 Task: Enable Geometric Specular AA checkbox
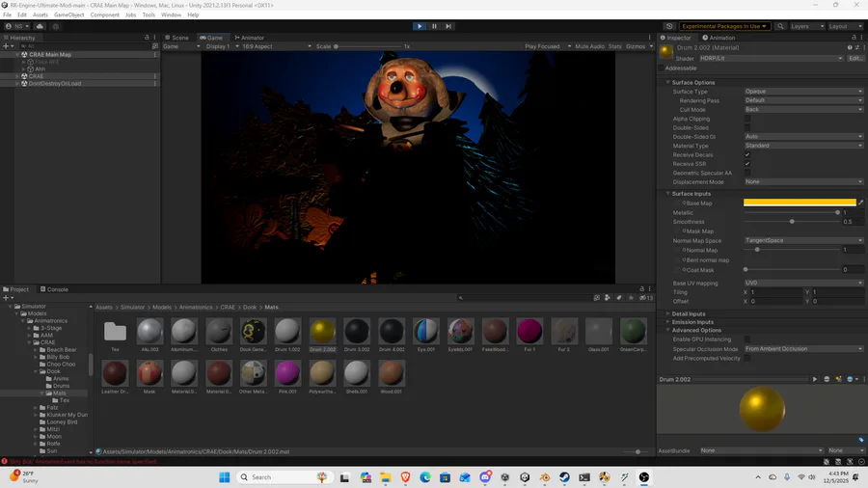[x=747, y=173]
